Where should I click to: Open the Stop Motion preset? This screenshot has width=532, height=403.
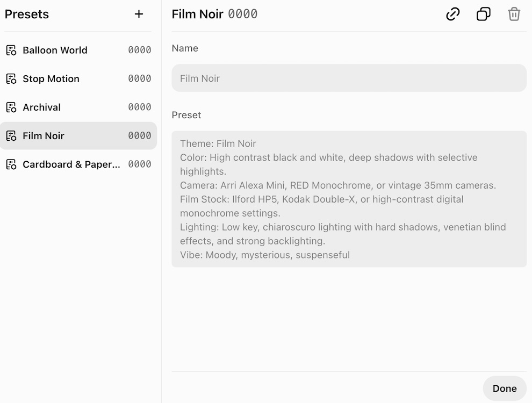[x=52, y=78]
